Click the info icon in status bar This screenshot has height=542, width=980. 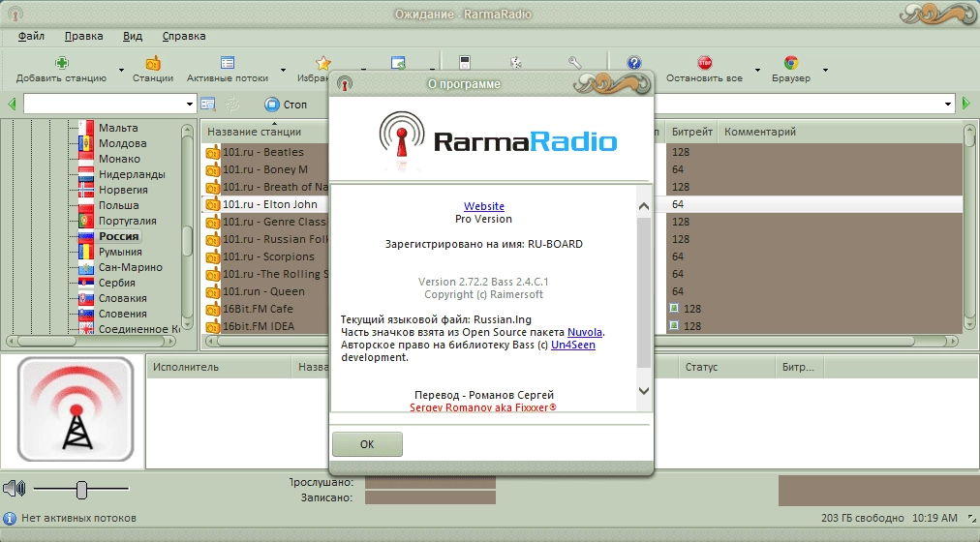(10, 518)
